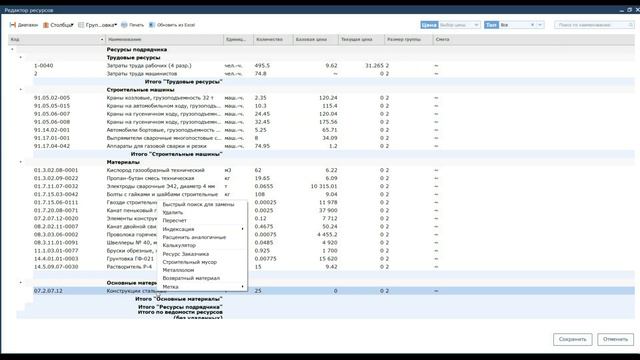The width and height of the screenshot is (640, 360).
Task: Select Выпрямители сварочные row
Action: 334,138
